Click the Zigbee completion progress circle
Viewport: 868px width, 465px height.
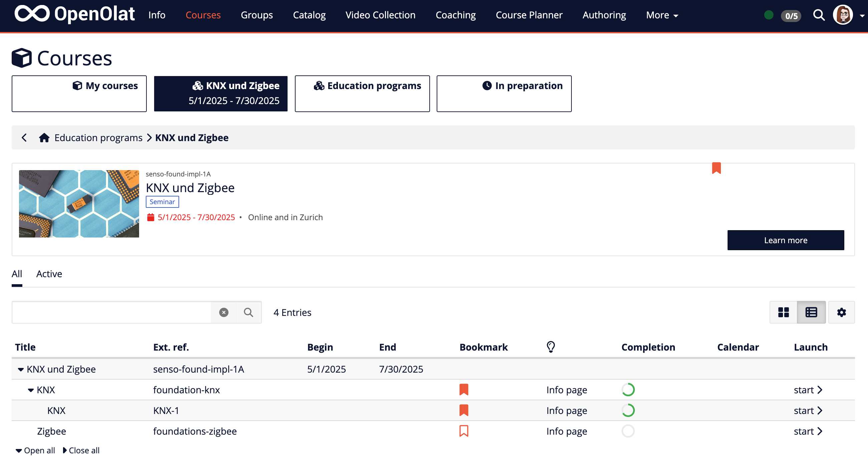pos(629,431)
